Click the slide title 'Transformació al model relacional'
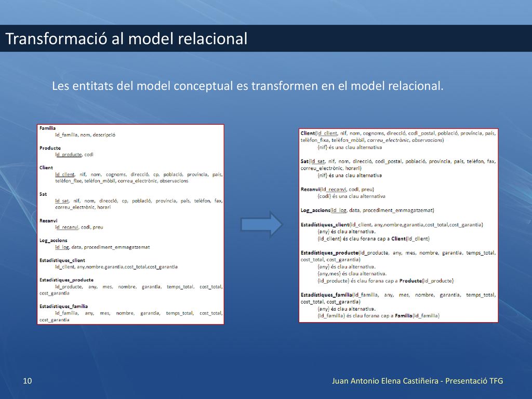The width and height of the screenshot is (532, 399). click(126, 38)
